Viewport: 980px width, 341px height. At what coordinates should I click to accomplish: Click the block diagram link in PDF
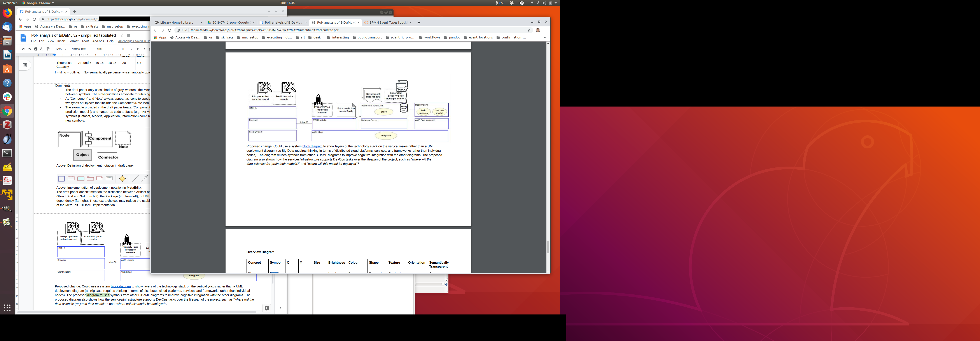pos(312,146)
